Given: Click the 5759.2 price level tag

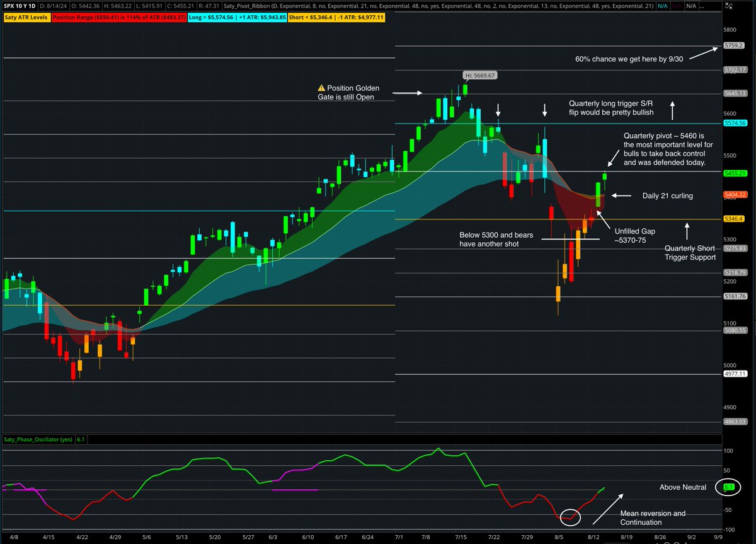Looking at the screenshot, I should coord(735,45).
